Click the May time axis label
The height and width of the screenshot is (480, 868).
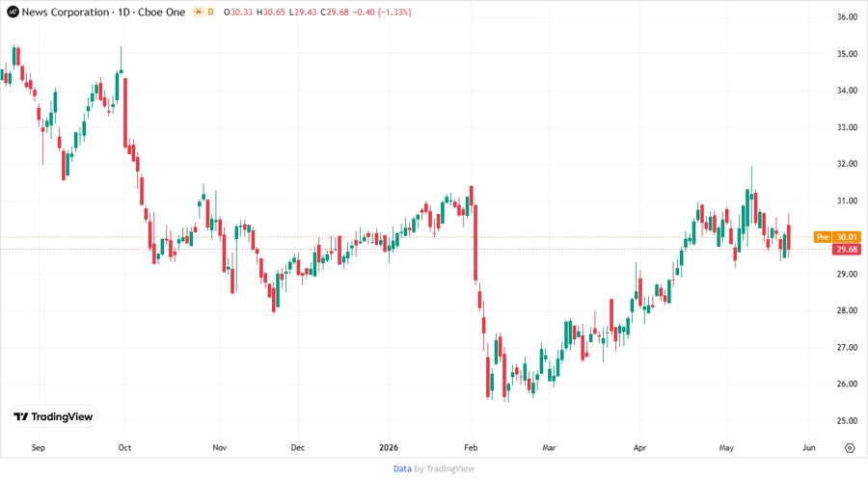(x=726, y=448)
